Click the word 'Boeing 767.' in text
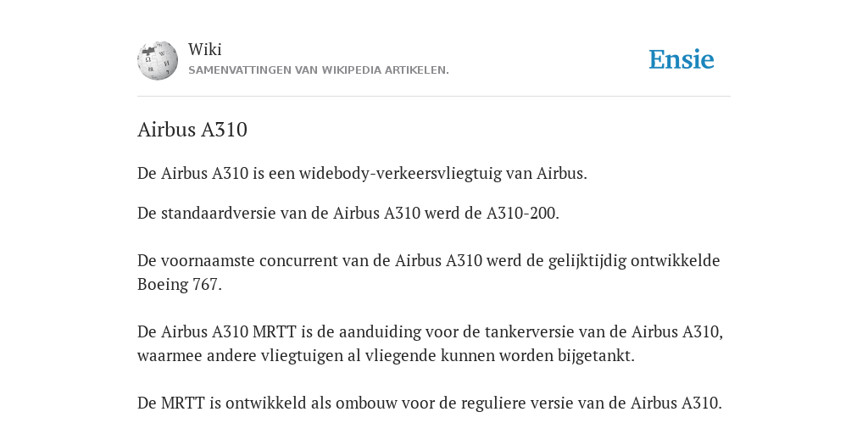Screen dimensions: 868x434 (x=180, y=285)
